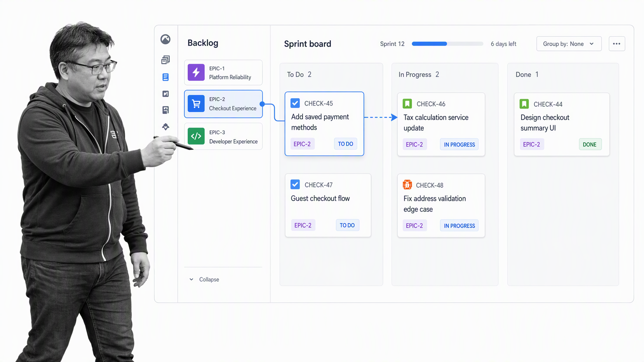Select the blue document list sidebar icon
The image size is (644, 362).
(165, 77)
